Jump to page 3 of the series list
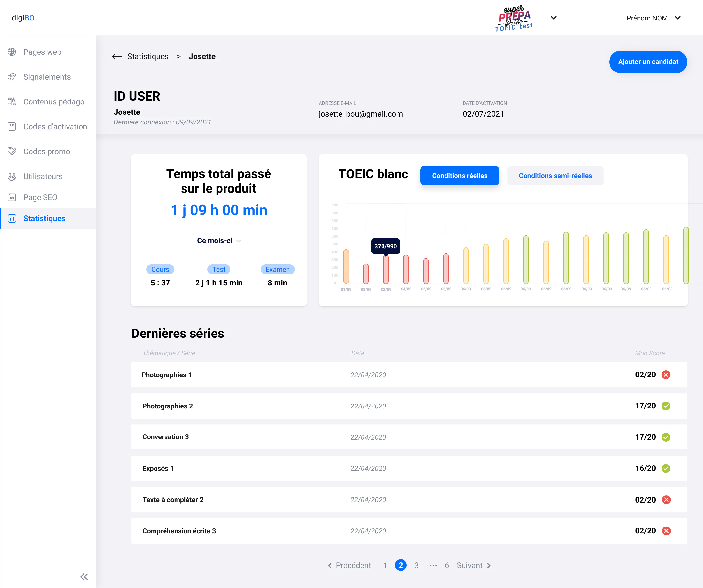Viewport: 703px width, 588px height. click(416, 565)
